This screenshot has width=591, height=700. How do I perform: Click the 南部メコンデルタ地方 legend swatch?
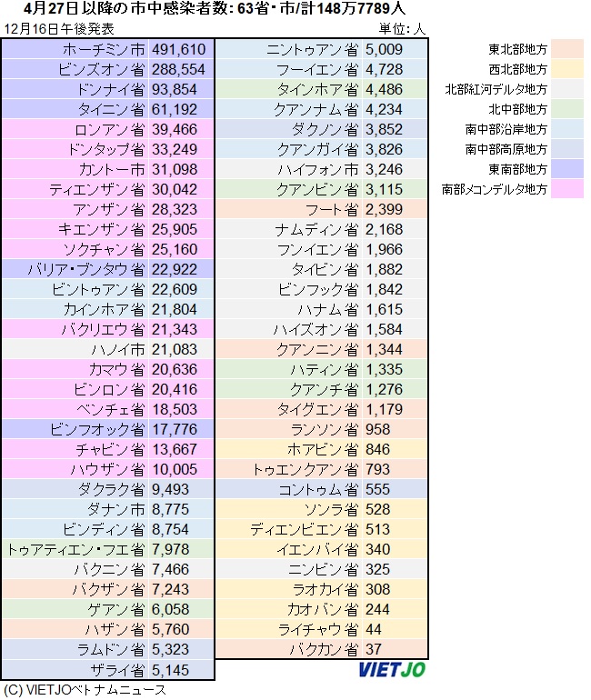[566, 189]
